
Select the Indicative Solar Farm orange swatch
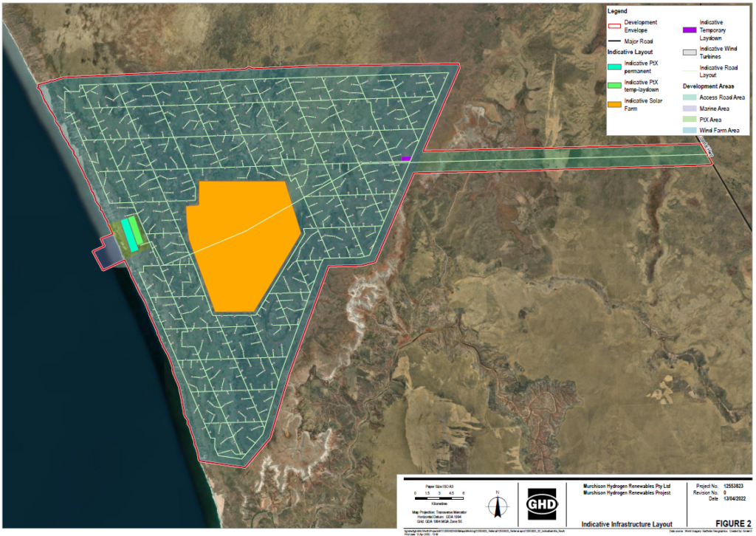click(x=614, y=104)
